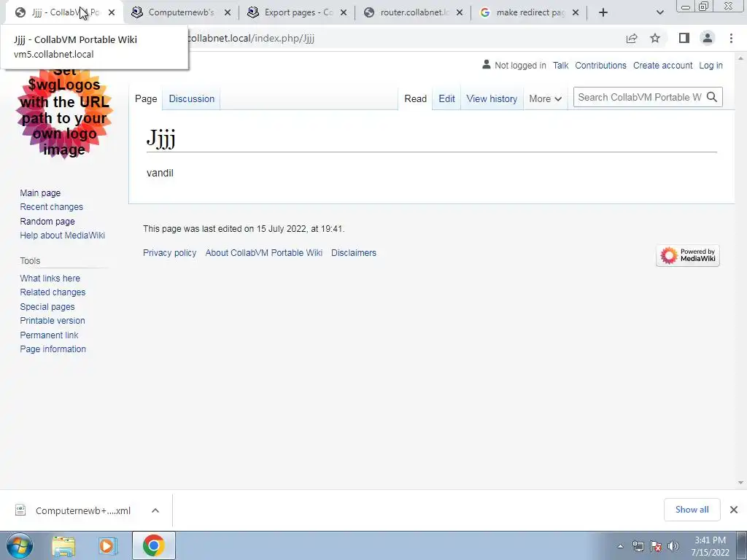Open the Windows Start menu
747x560 pixels.
[x=20, y=545]
